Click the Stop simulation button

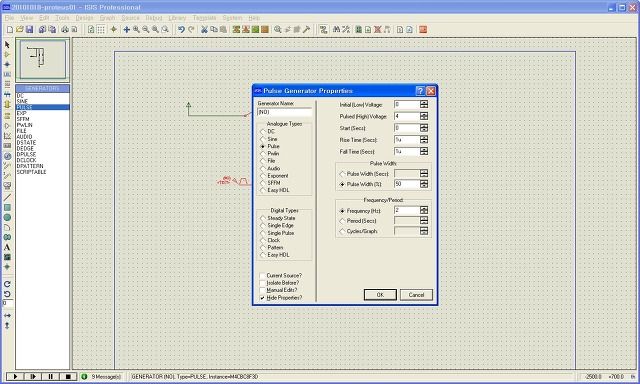pos(68,376)
